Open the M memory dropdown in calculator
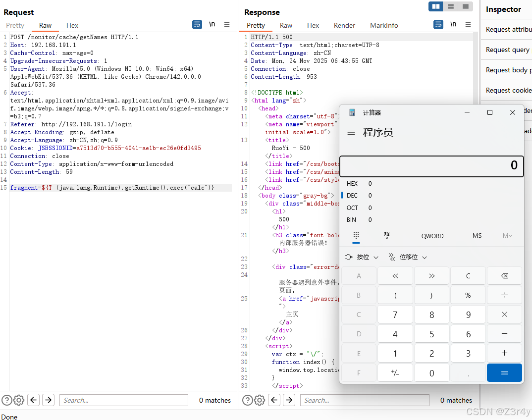 (508, 235)
